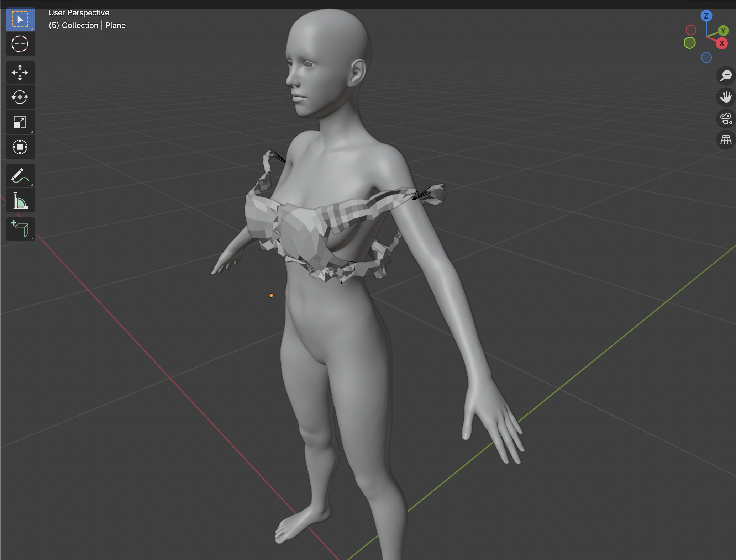
Task: Select the Annotate pencil tool
Action: [x=20, y=176]
